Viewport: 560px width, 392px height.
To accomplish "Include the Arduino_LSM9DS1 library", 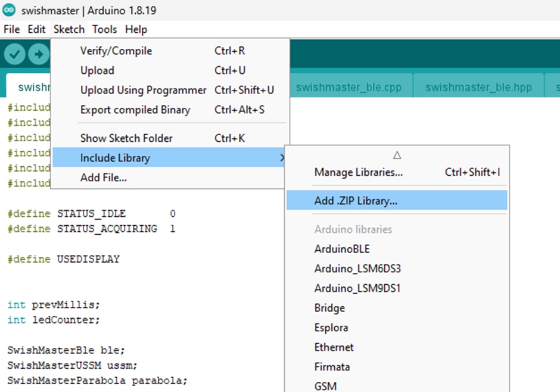I will (x=397, y=288).
